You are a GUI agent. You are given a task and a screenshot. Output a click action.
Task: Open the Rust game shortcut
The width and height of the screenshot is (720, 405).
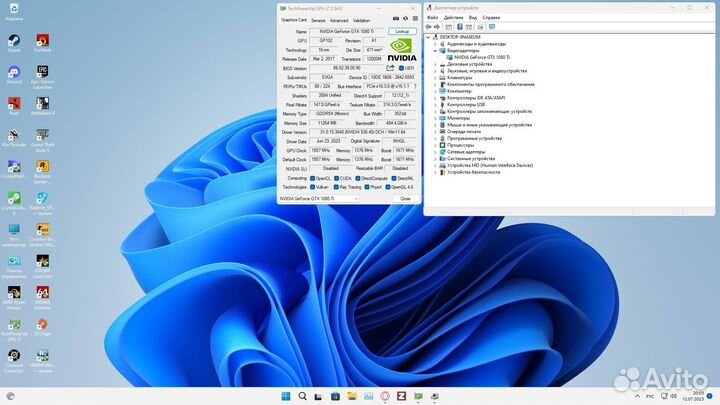click(x=14, y=105)
